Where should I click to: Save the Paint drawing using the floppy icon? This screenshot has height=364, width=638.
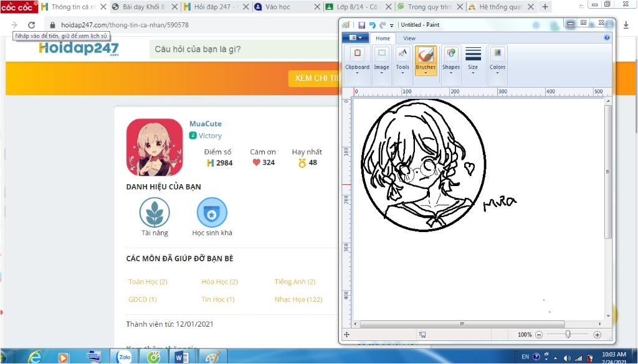(361, 25)
